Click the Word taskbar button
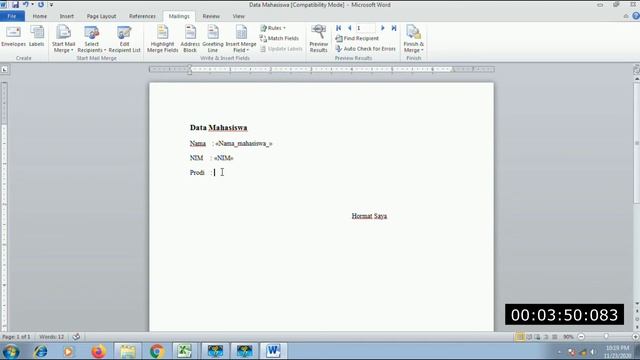The image size is (640, 360). tap(273, 351)
